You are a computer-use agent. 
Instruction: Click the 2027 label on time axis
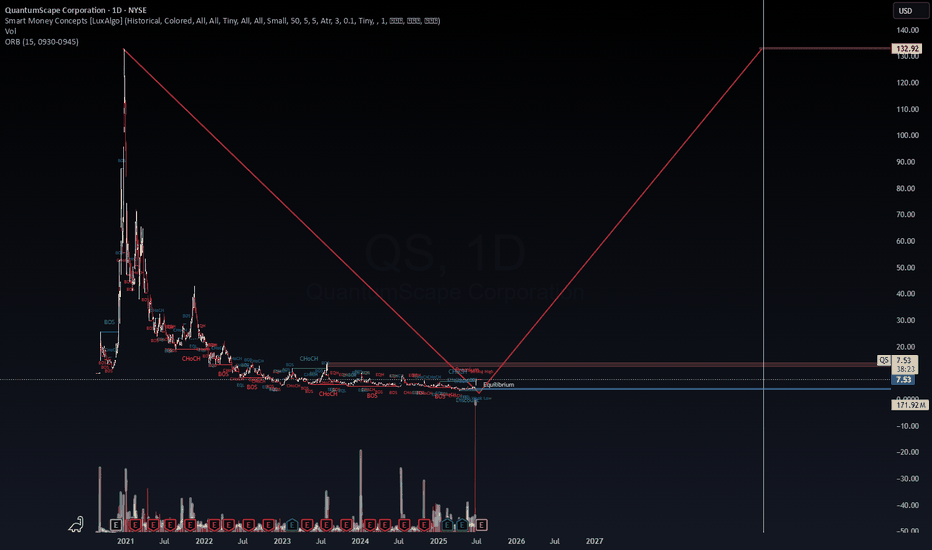tap(594, 541)
